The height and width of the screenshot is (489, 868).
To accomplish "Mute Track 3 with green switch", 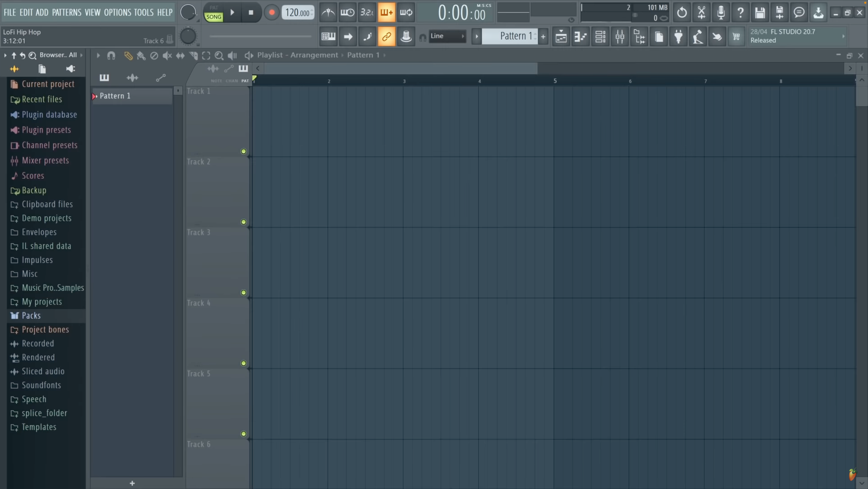I will pyautogui.click(x=243, y=293).
